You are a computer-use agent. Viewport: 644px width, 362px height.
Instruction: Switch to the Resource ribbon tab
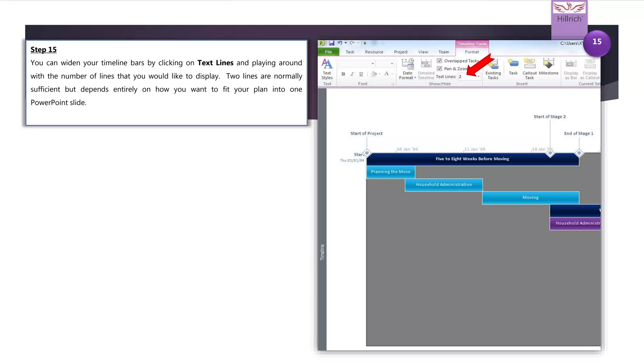click(374, 52)
